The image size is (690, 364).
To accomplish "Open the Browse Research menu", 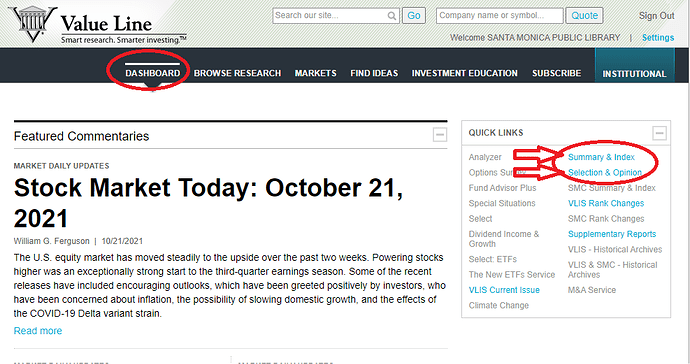I will [237, 73].
